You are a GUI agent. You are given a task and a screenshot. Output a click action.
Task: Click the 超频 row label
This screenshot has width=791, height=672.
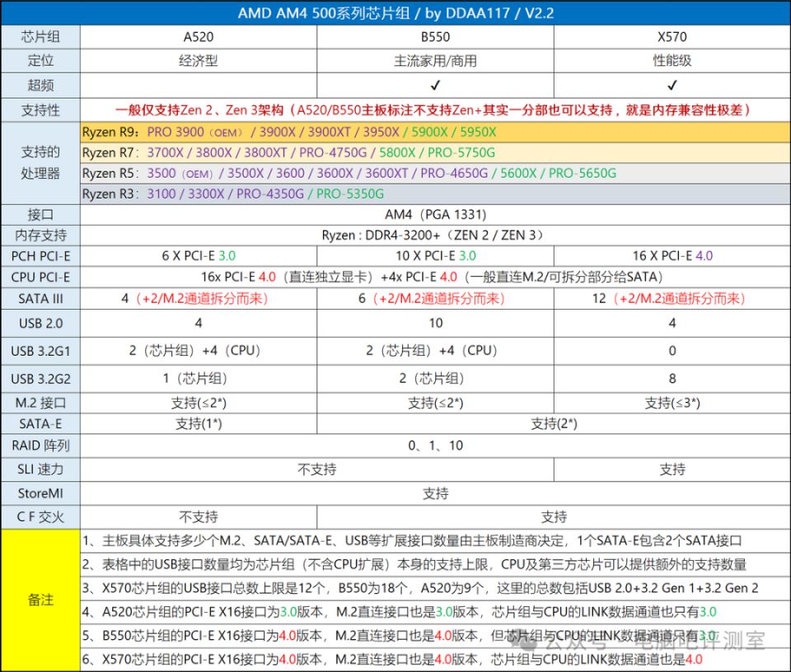(x=40, y=85)
